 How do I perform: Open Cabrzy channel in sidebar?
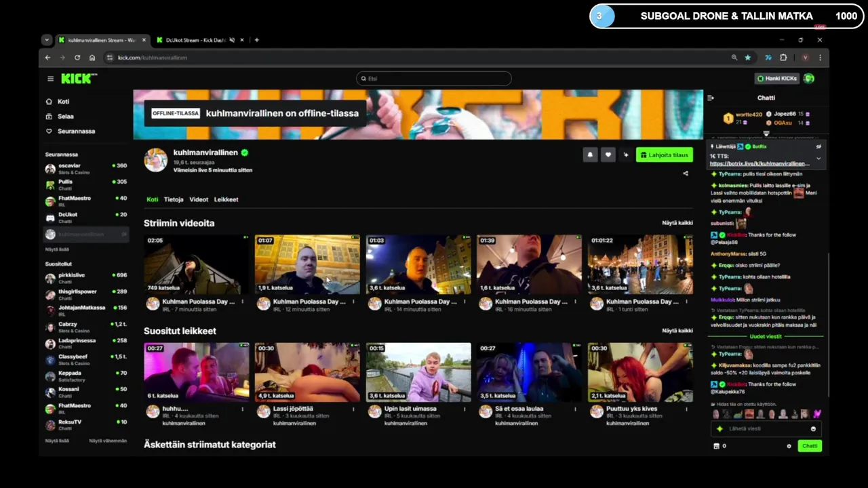(x=86, y=326)
